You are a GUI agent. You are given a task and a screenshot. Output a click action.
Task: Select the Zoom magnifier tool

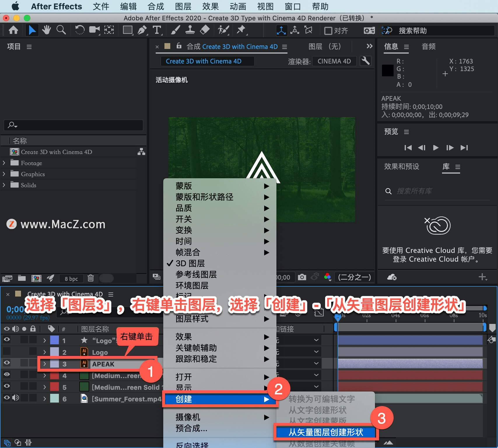pos(61,30)
